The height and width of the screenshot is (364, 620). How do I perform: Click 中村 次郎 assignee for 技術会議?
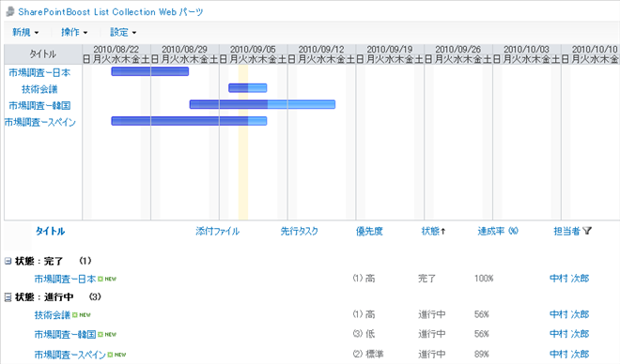pyautogui.click(x=569, y=314)
